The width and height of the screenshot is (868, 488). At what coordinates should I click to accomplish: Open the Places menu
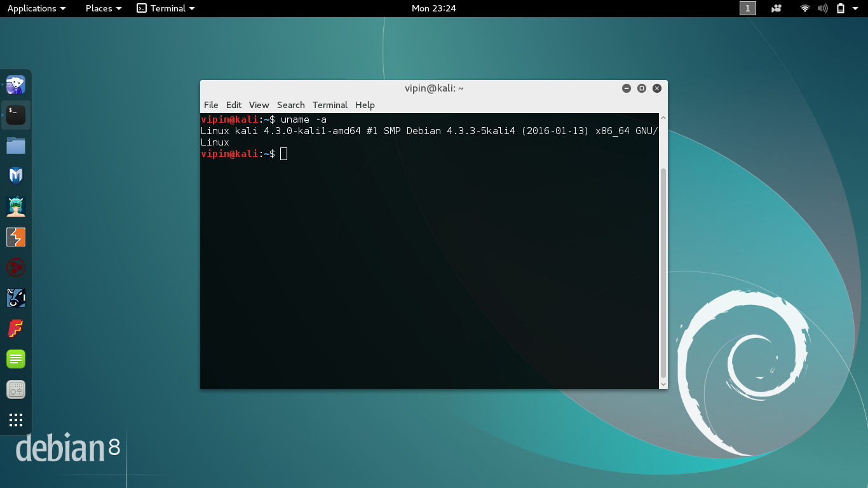(x=104, y=8)
